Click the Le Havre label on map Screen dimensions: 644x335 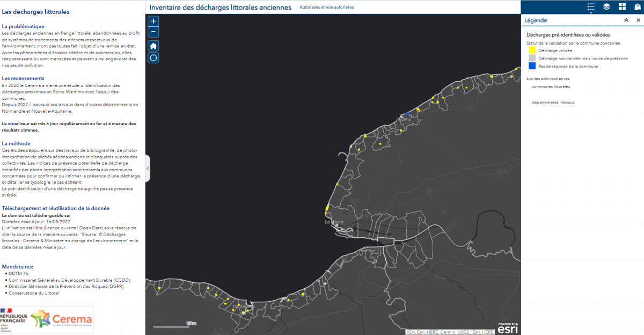[x=333, y=221]
